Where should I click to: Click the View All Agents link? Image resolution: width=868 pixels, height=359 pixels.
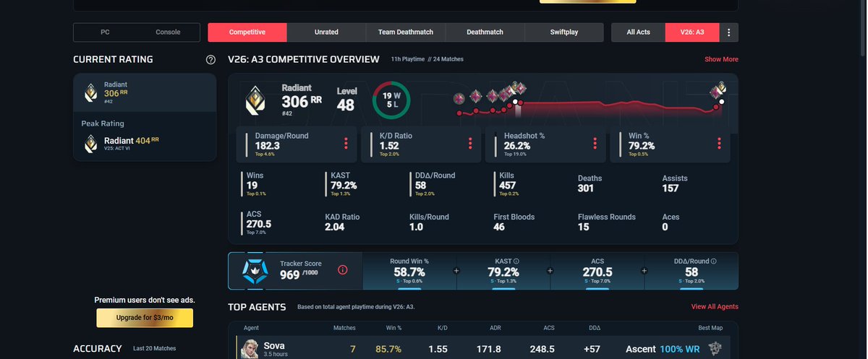[x=715, y=307]
